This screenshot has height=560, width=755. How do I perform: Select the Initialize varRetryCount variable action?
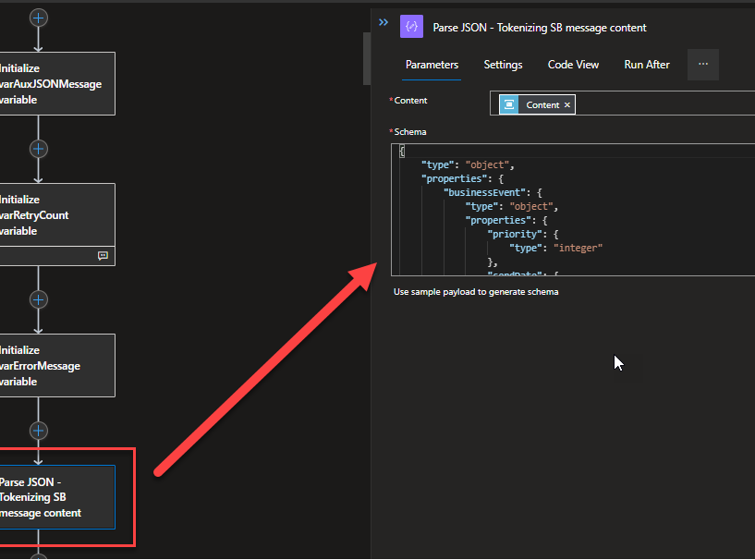[57, 214]
